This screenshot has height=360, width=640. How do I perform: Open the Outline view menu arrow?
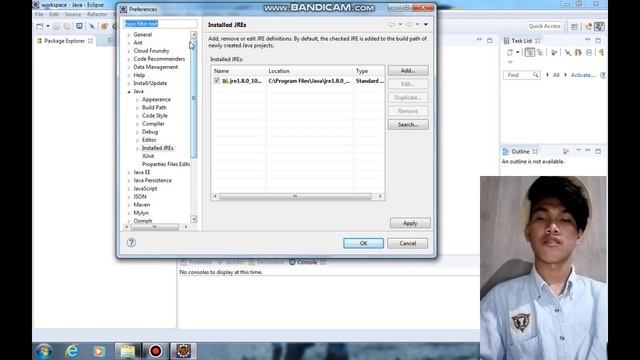point(578,151)
